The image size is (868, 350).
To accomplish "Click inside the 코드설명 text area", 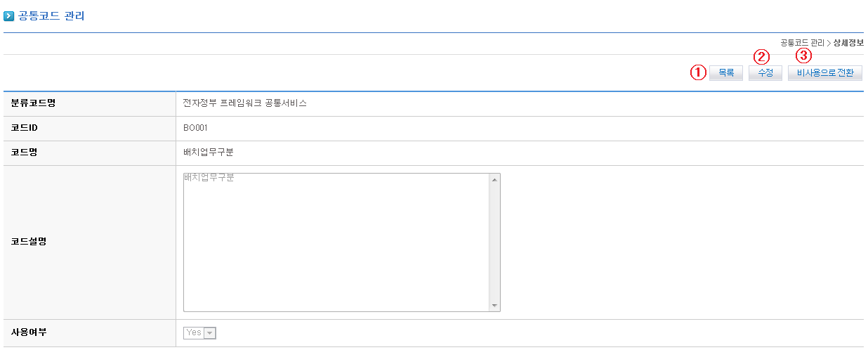I will [336, 242].
